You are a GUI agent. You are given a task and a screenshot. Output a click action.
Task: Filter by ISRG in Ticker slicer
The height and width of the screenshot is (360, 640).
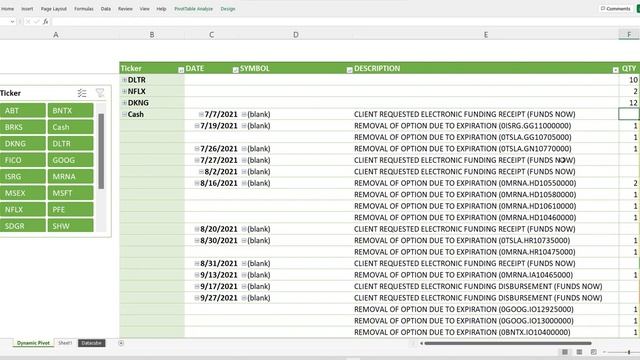coord(22,176)
